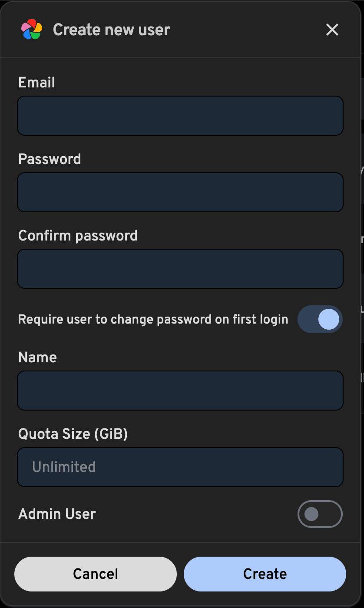
Task: Click the Password field label
Action: pyautogui.click(x=49, y=159)
